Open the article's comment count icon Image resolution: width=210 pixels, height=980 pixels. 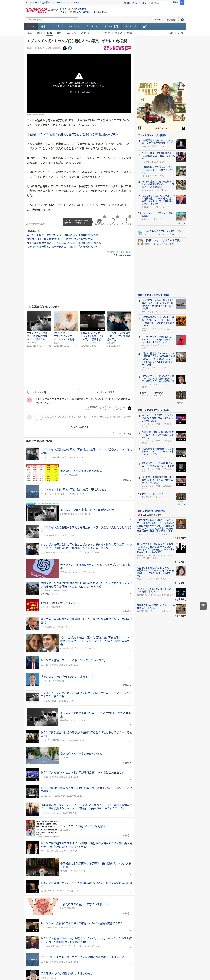(x=50, y=48)
